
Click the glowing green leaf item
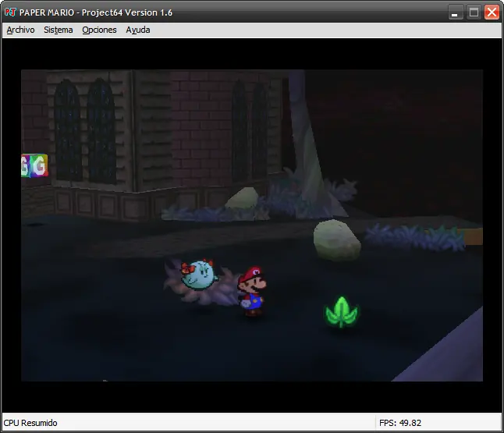[x=342, y=312]
